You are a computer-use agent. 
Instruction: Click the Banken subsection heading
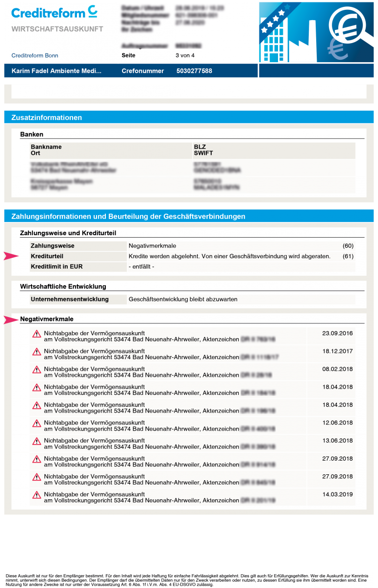[31, 134]
